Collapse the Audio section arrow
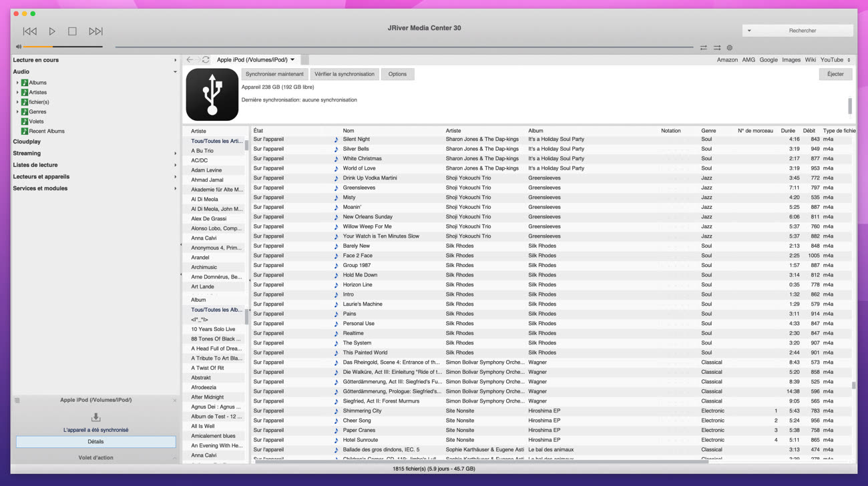 coord(175,72)
